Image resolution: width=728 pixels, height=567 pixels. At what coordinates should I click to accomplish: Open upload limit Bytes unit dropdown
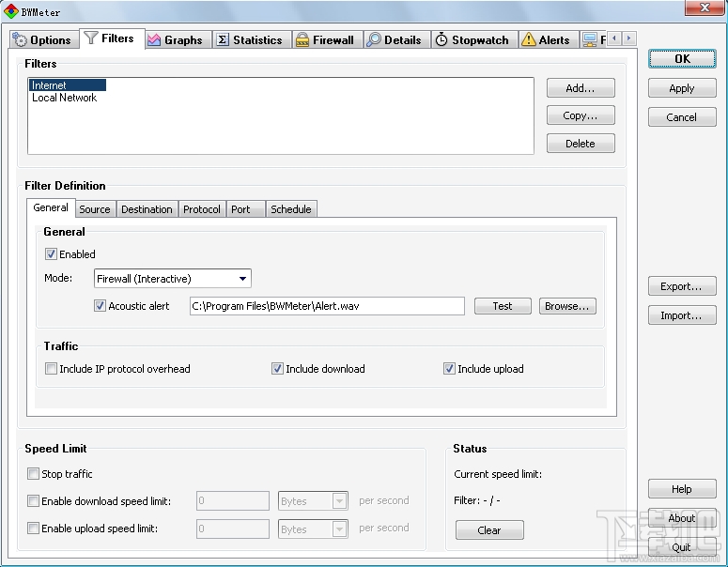click(x=313, y=529)
